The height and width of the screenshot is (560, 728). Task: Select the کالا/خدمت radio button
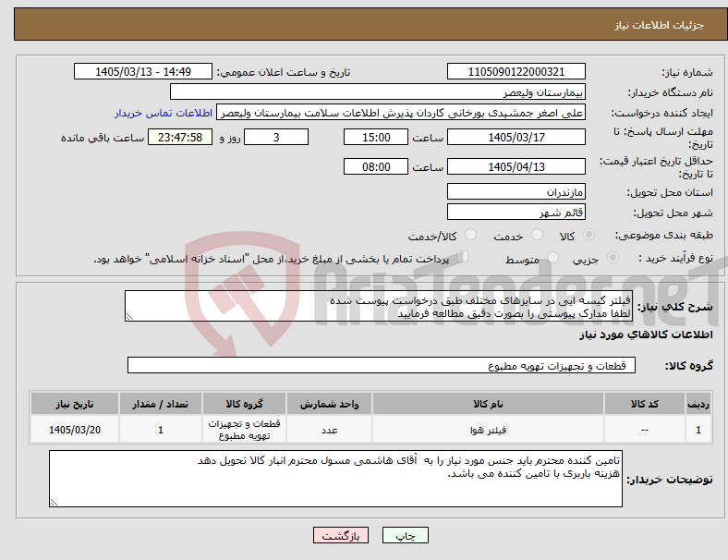(471, 235)
